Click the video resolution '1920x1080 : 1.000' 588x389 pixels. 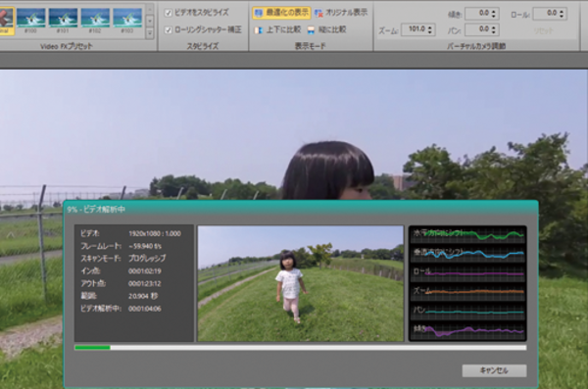(x=155, y=234)
